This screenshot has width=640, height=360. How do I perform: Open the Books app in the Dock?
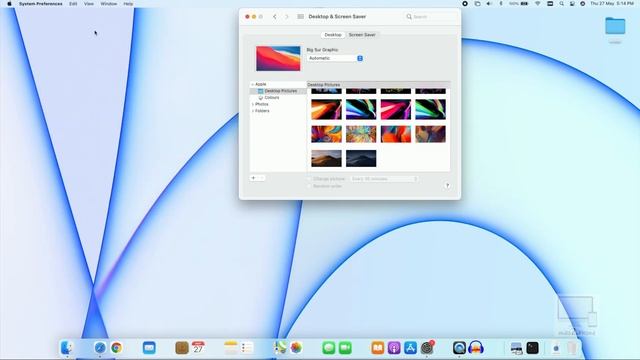(x=378, y=348)
